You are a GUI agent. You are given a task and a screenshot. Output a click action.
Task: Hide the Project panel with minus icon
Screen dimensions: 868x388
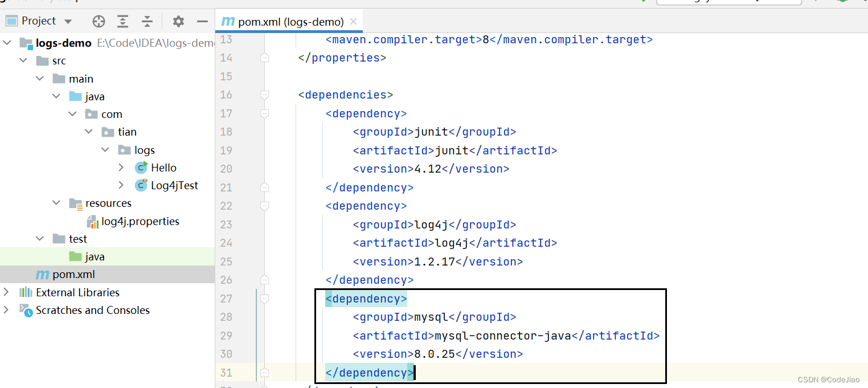point(202,22)
